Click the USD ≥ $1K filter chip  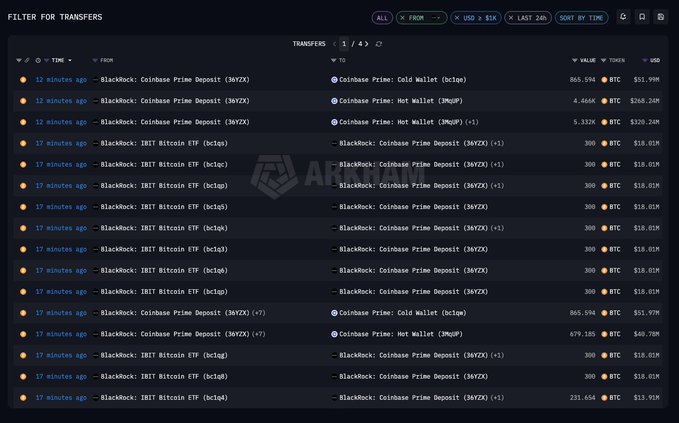coord(476,18)
